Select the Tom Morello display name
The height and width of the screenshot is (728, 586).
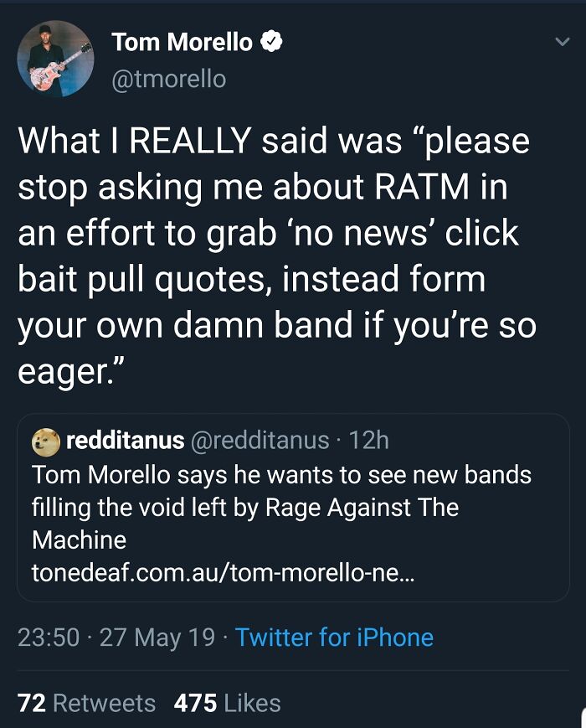(183, 41)
